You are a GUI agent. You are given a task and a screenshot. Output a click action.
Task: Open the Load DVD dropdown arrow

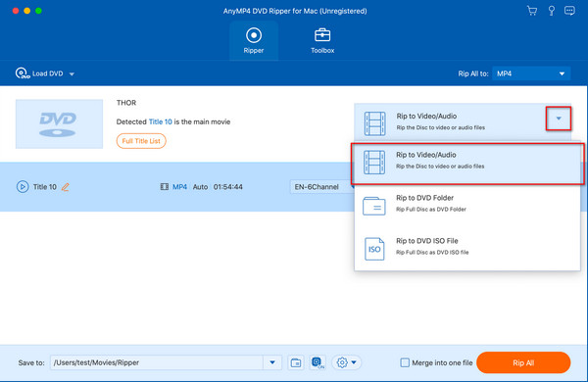coord(72,73)
